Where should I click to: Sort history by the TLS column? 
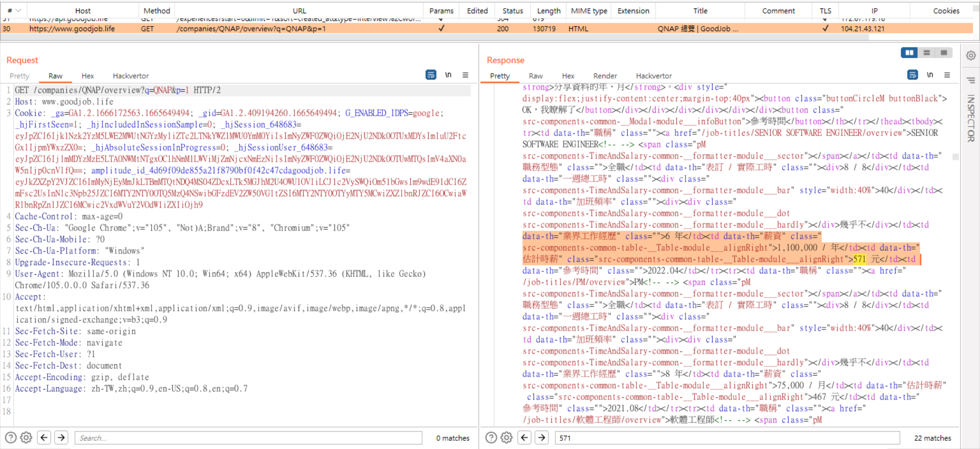[x=825, y=11]
